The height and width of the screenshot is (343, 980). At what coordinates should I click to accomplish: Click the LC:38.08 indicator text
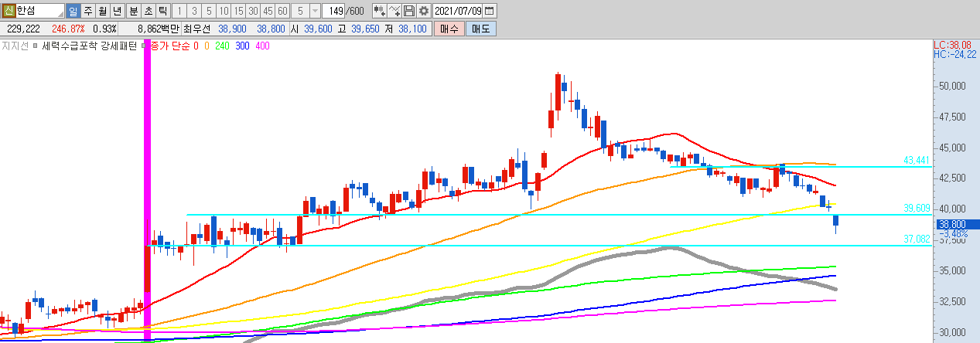952,45
